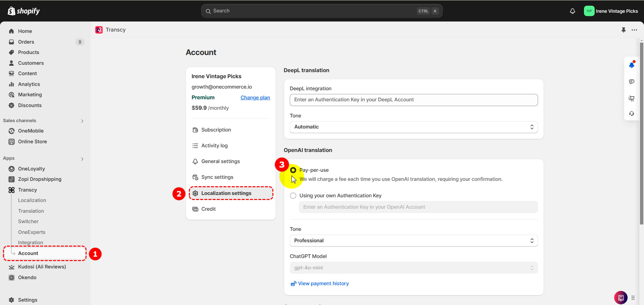This screenshot has height=305, width=644.
Task: Open the OpenAI Tone Professional dropdown
Action: tap(414, 241)
